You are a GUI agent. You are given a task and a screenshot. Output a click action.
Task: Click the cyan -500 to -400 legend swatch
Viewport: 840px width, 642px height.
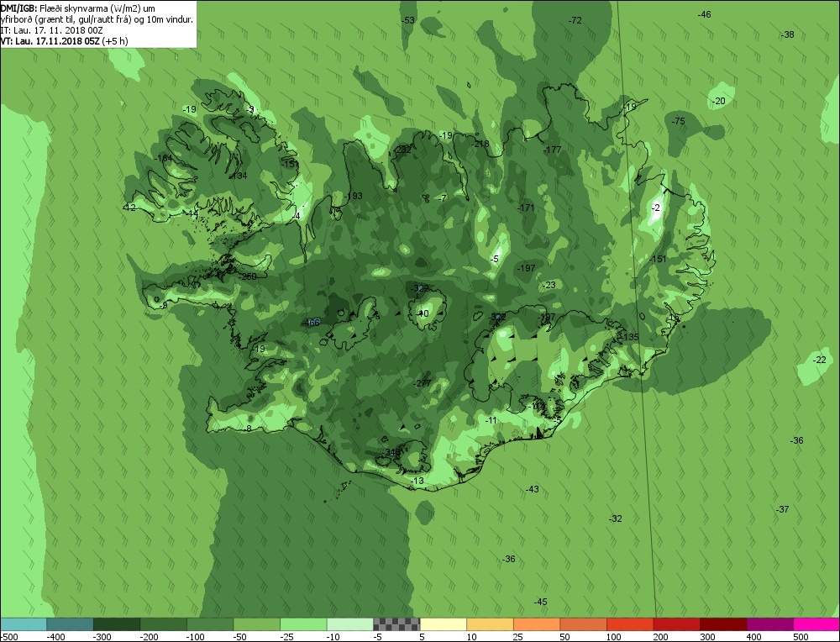pos(23,624)
